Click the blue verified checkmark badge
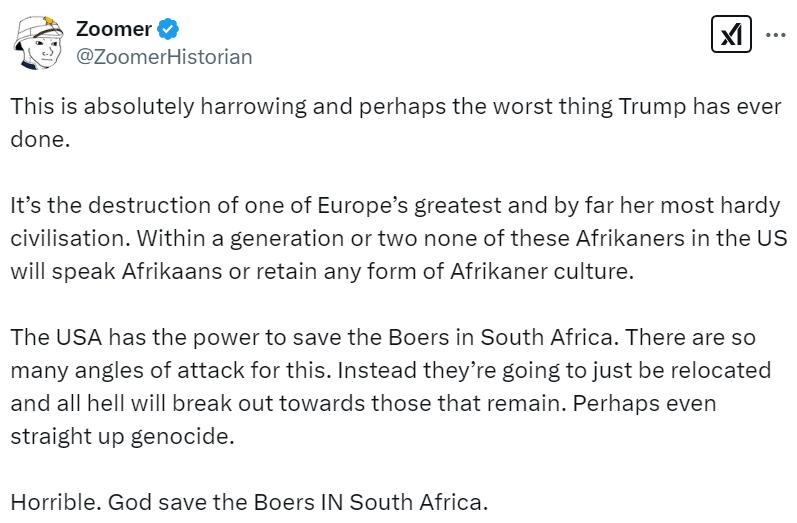797x523 pixels. (167, 30)
